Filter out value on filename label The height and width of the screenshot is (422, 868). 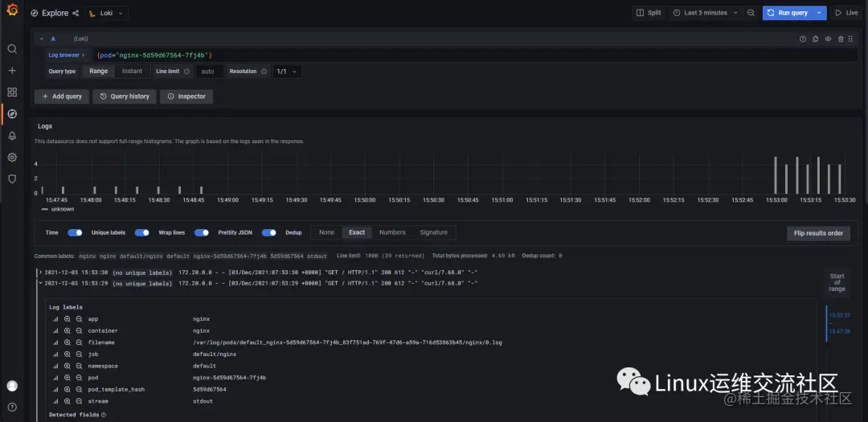79,342
